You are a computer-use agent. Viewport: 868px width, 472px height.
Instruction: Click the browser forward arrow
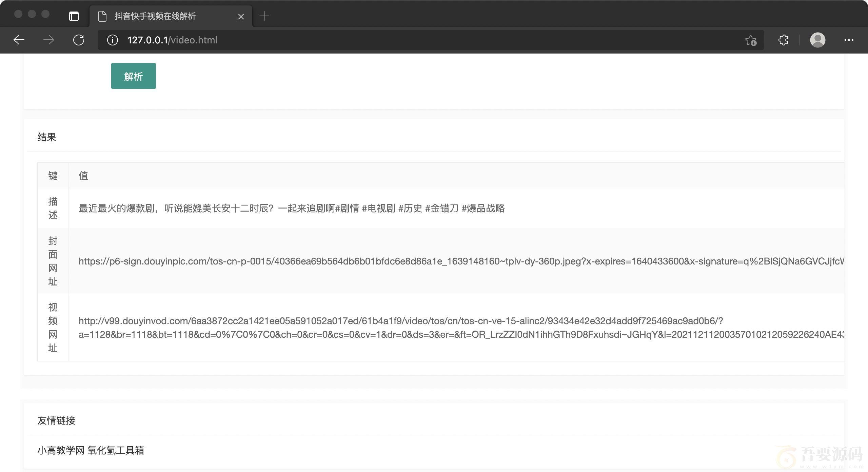point(49,40)
